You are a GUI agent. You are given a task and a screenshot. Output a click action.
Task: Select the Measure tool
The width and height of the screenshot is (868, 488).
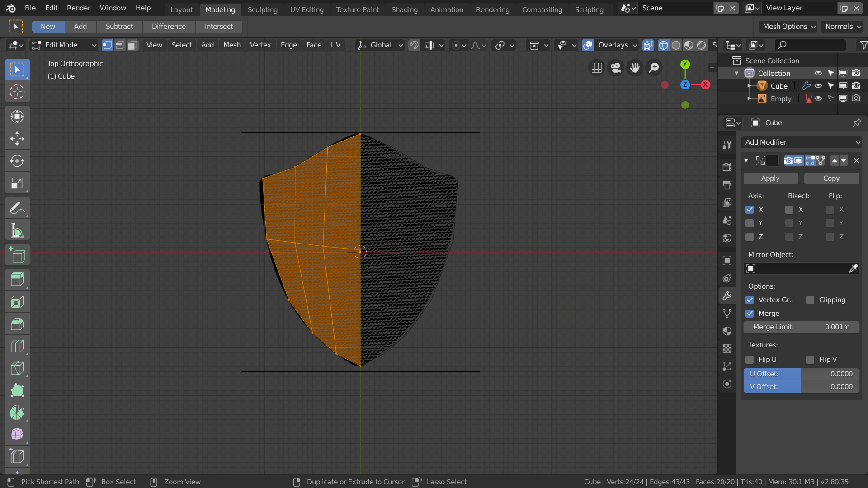(x=17, y=230)
